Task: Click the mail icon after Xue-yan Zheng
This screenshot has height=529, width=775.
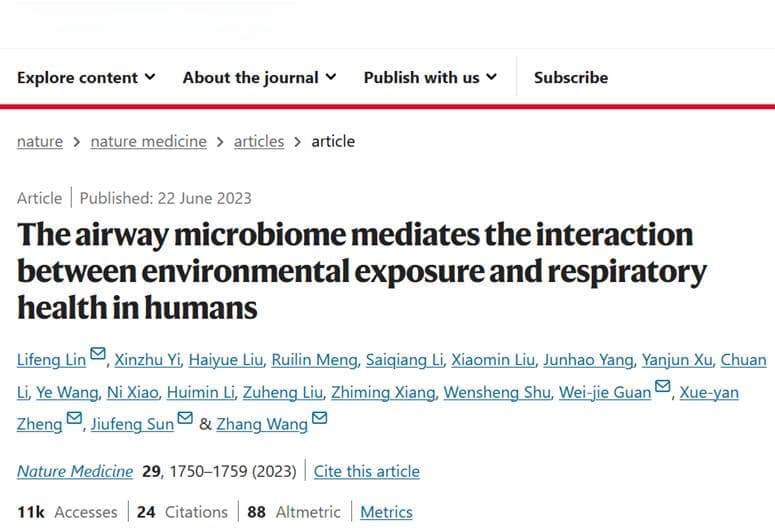Action: tap(74, 418)
